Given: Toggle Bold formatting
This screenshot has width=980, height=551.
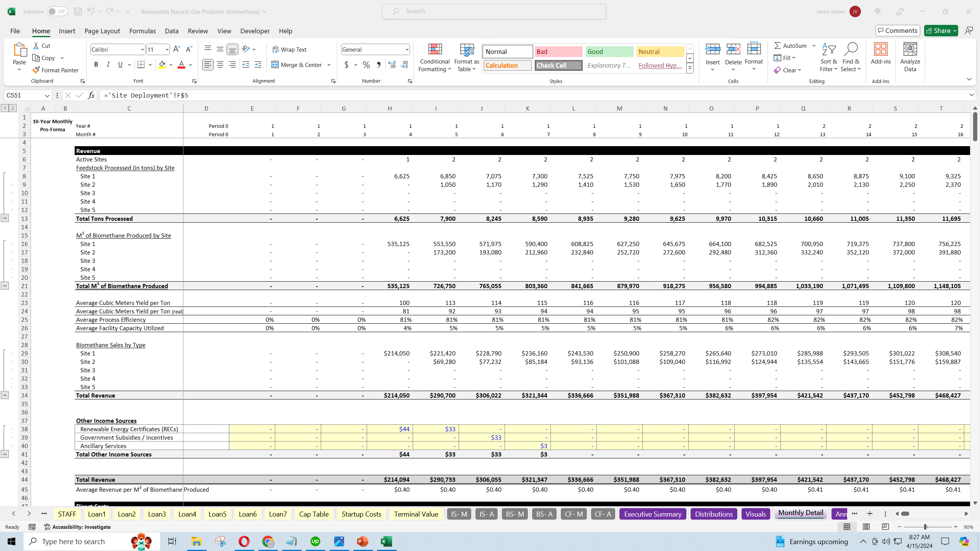Looking at the screenshot, I should pos(96,65).
